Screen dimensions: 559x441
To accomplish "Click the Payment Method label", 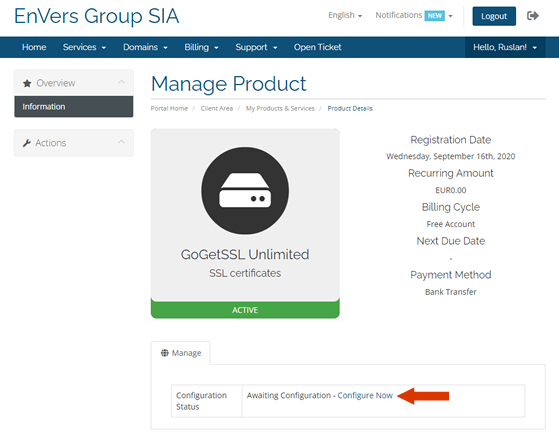I will click(x=451, y=275).
